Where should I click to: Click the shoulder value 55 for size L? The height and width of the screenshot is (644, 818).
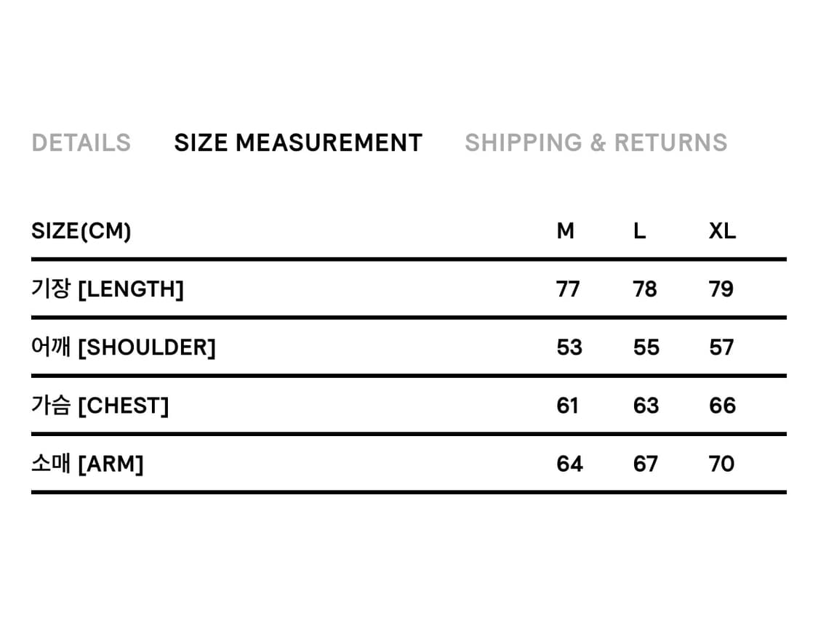(x=646, y=347)
